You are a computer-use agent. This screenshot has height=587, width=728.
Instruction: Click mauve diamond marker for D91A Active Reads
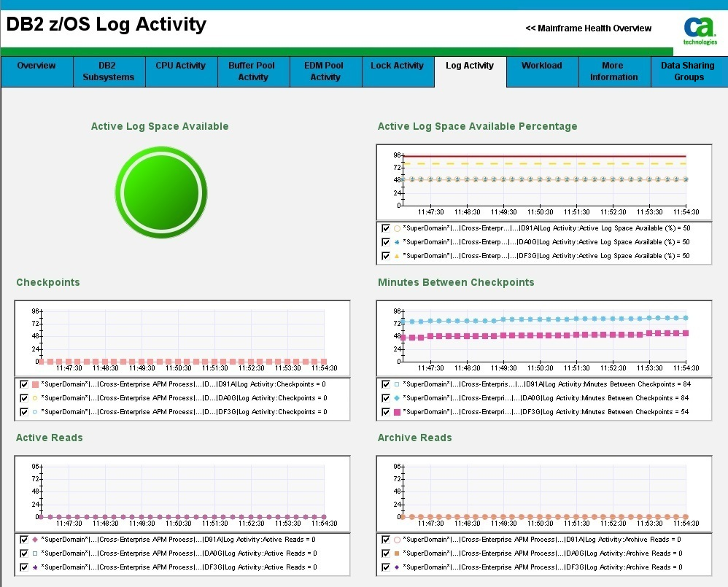point(35,540)
